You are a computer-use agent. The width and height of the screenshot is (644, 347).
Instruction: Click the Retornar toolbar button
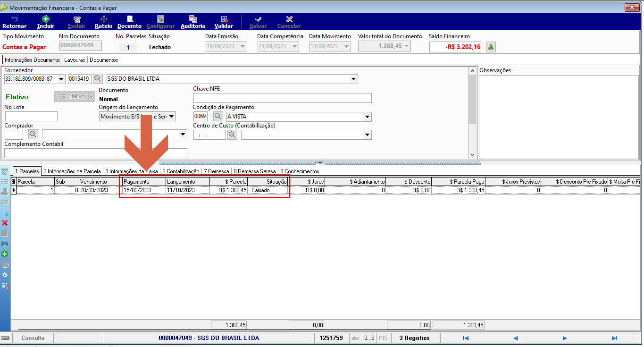(14, 22)
